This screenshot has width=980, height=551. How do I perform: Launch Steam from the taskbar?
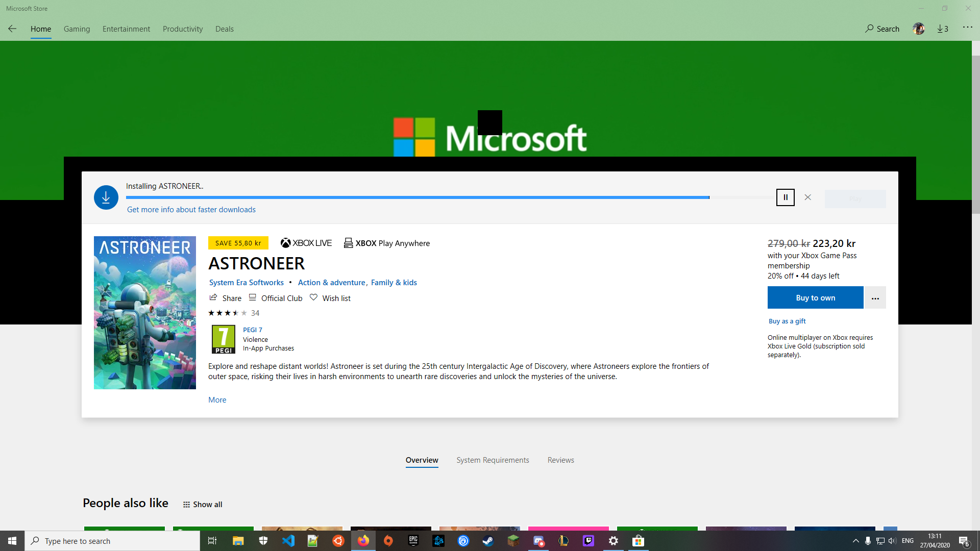click(x=488, y=541)
